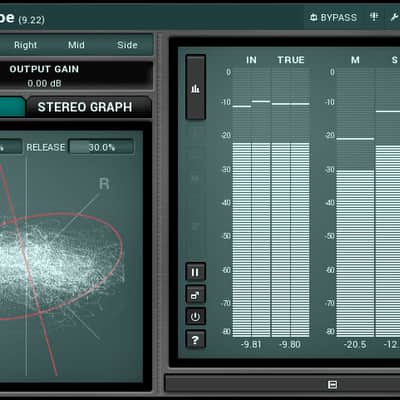The image size is (400, 400).
Task: Select the Right channel mode
Action: (x=26, y=45)
